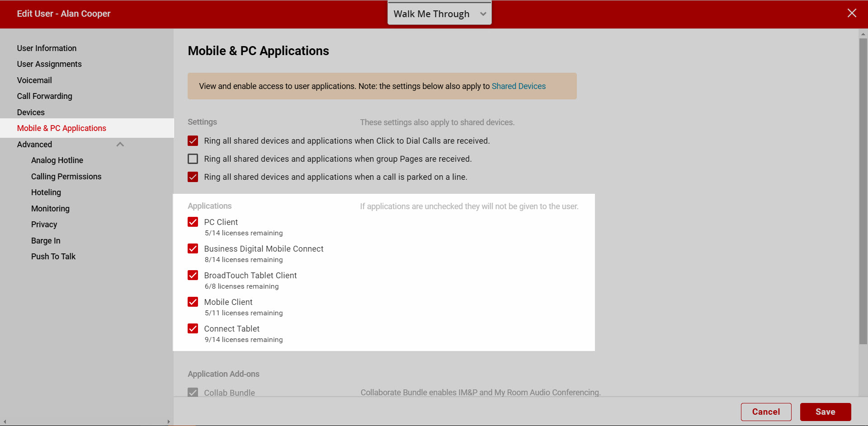Toggle the PC Client checkbox
This screenshot has height=426, width=868.
click(193, 222)
